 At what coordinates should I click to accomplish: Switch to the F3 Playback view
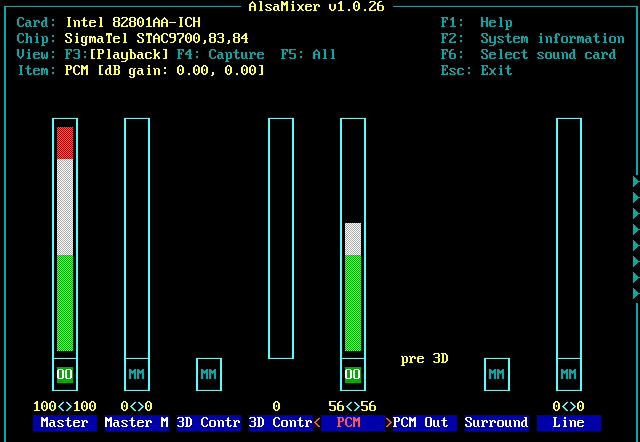click(116, 55)
